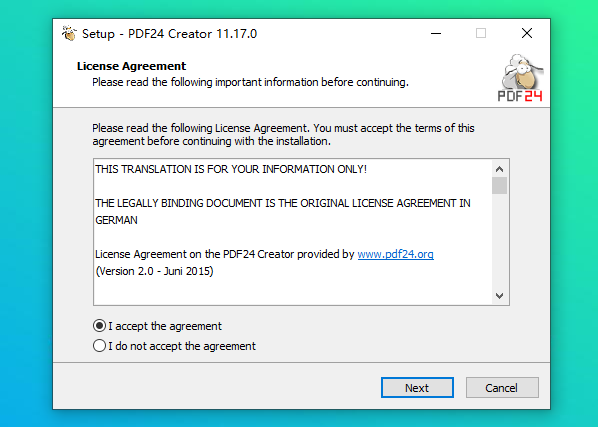This screenshot has height=427, width=598.
Task: Click the Next button
Action: (x=417, y=388)
